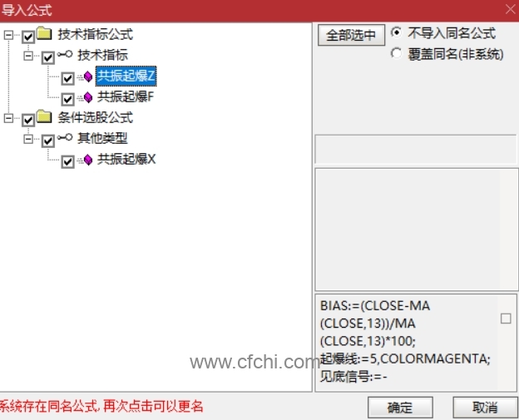
Task: Select the 共振起爆F tree item
Action: tap(126, 96)
